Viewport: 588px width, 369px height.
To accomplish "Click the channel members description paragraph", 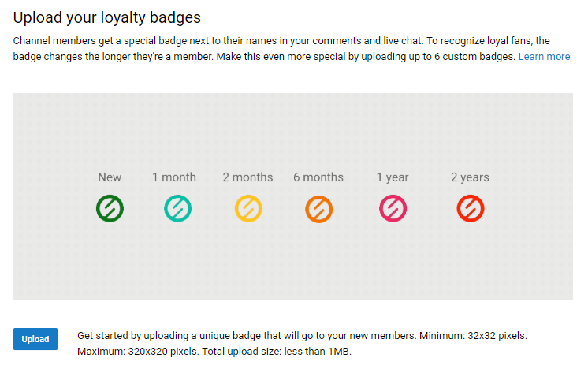I will point(292,48).
